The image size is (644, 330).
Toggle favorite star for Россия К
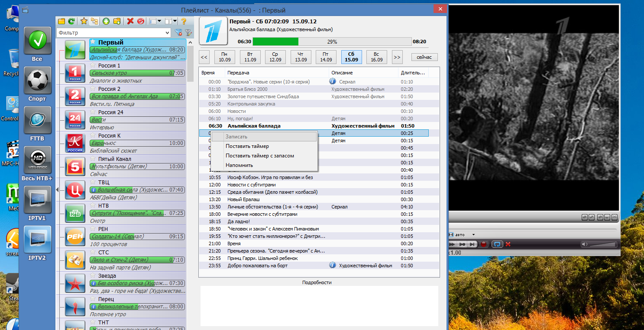click(93, 135)
